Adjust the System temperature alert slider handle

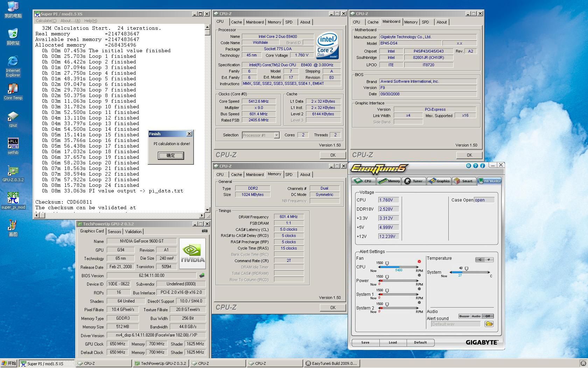[466, 268]
